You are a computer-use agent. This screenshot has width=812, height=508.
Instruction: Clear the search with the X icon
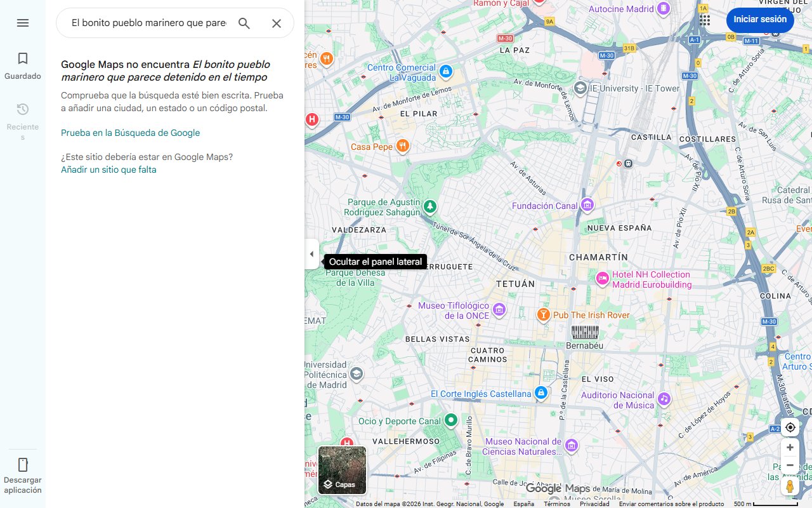[277, 23]
